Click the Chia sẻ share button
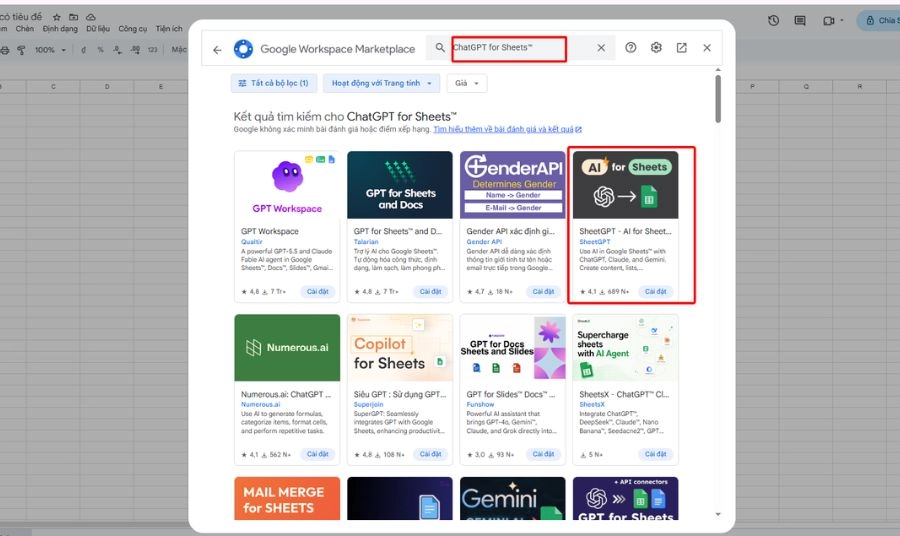The image size is (900, 536). (x=881, y=21)
